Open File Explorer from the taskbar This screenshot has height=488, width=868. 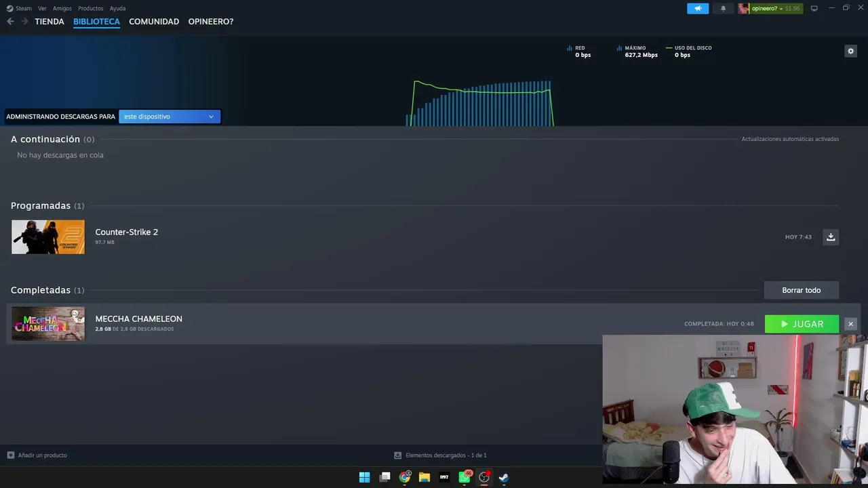(425, 477)
